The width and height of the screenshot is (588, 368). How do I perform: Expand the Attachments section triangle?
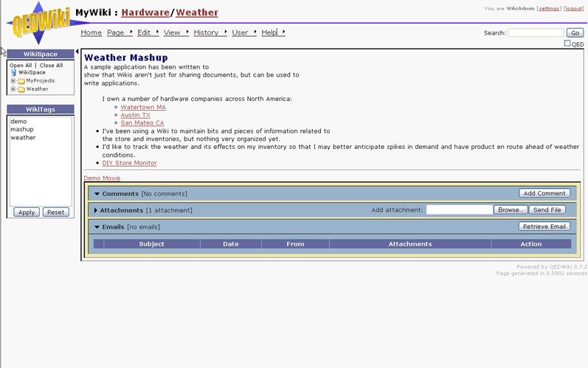click(x=96, y=211)
